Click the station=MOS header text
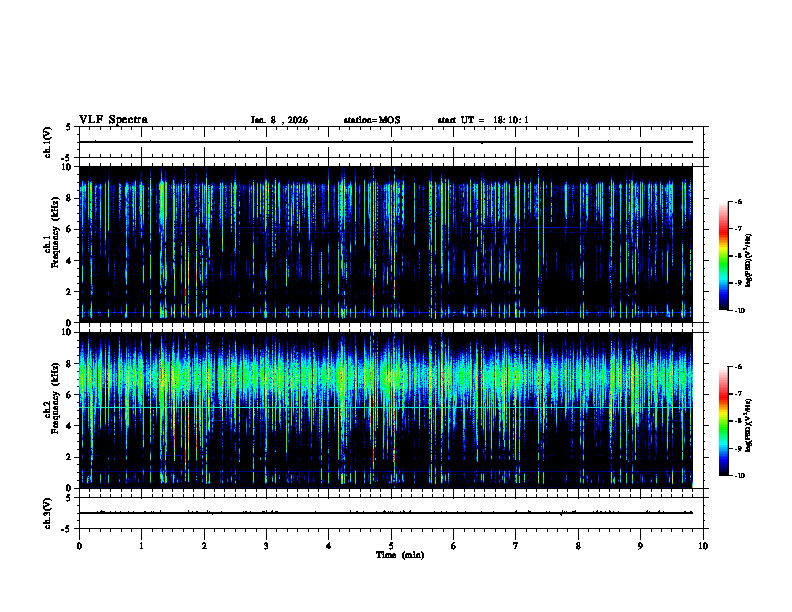This screenshot has height=612, width=792. click(372, 120)
